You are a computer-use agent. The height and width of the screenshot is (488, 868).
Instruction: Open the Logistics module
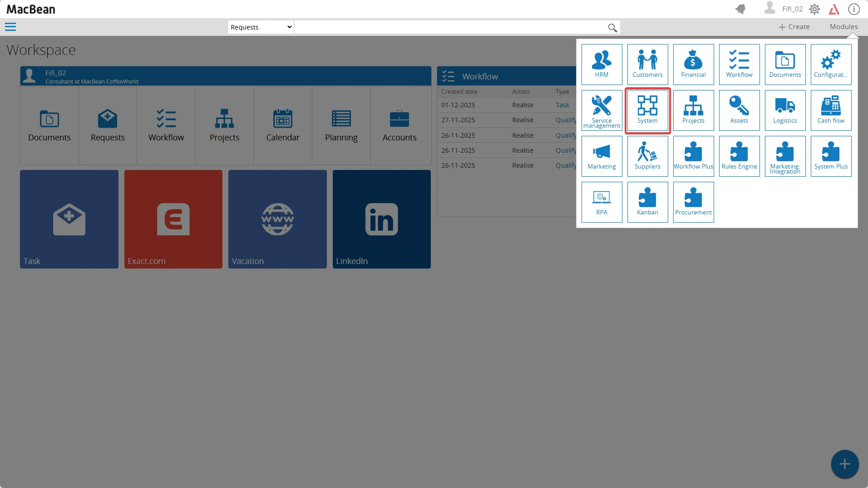pyautogui.click(x=785, y=110)
